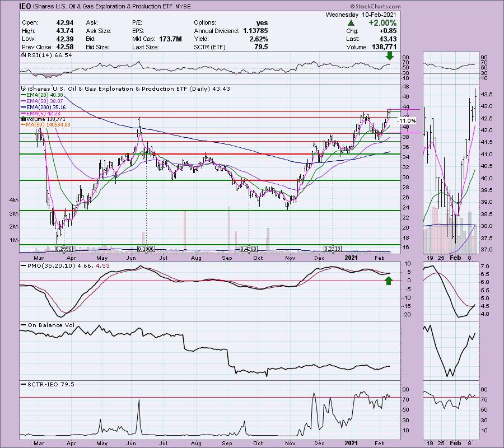The height and width of the screenshot is (448, 504).
Task: Click the 0.2213 marker label near December
Action: coord(332,249)
